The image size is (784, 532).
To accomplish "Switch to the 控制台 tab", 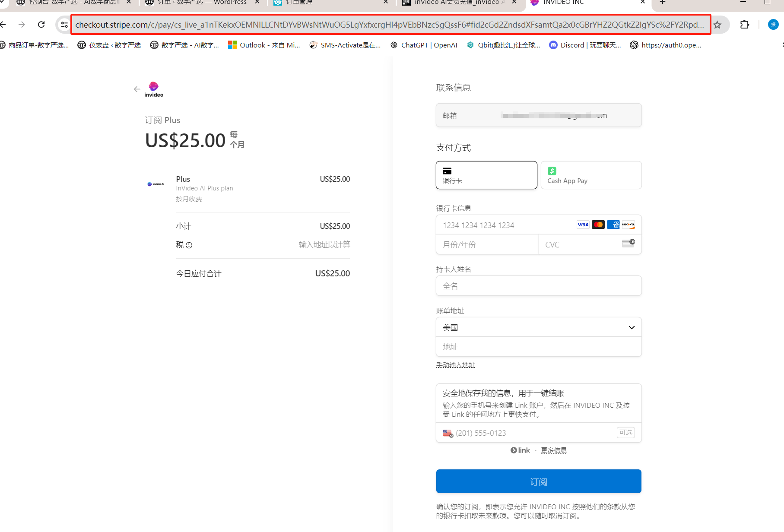I will 73,2.
